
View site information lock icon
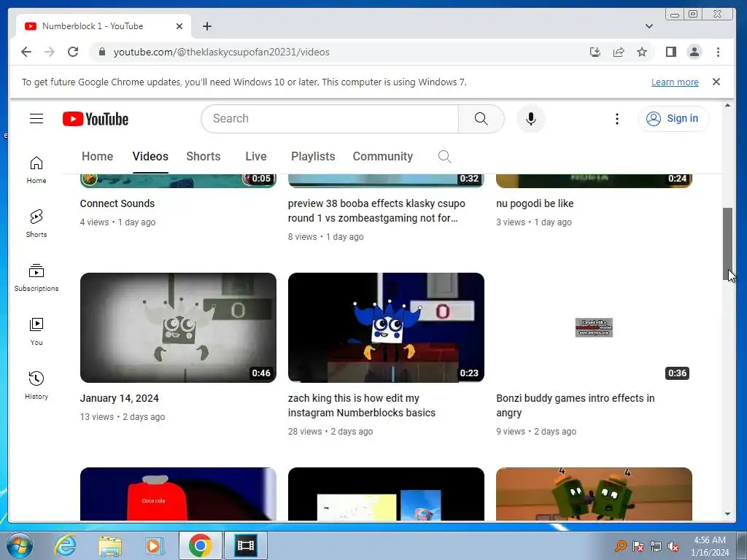click(x=101, y=52)
